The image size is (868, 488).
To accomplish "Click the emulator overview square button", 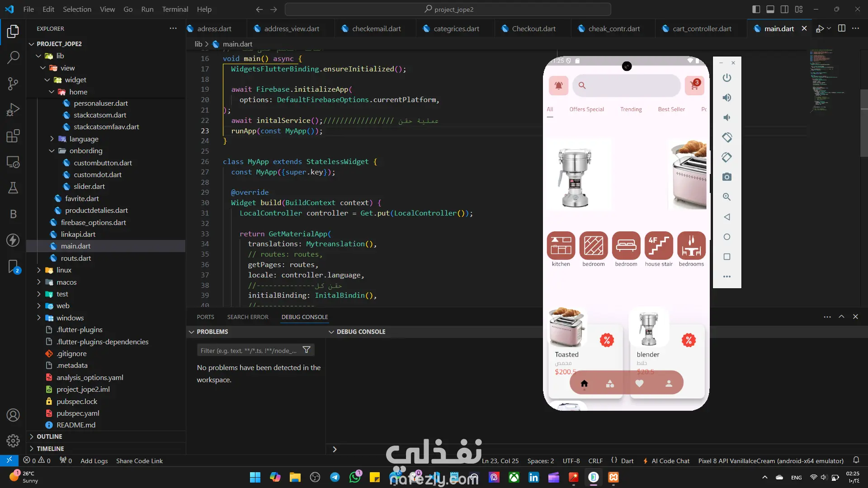I will point(726,257).
